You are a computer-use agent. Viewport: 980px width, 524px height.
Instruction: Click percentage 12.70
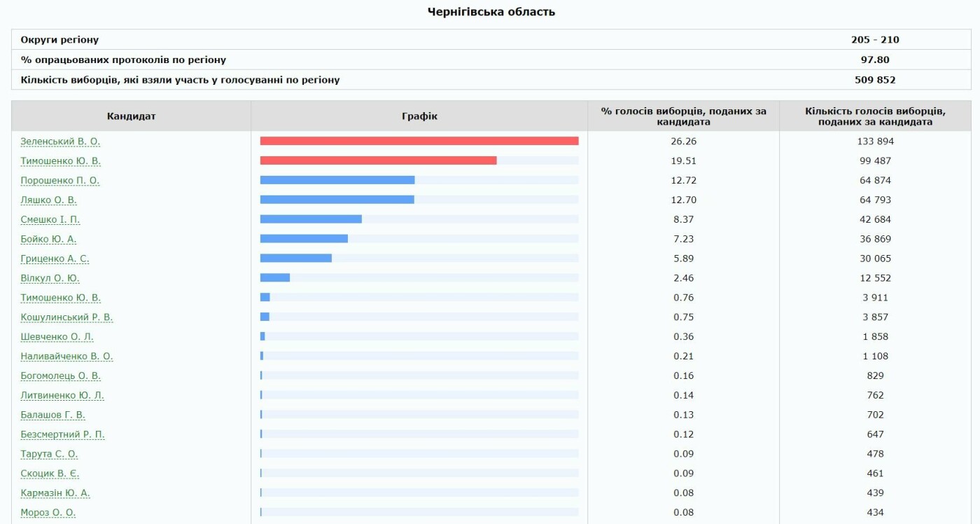coord(683,200)
